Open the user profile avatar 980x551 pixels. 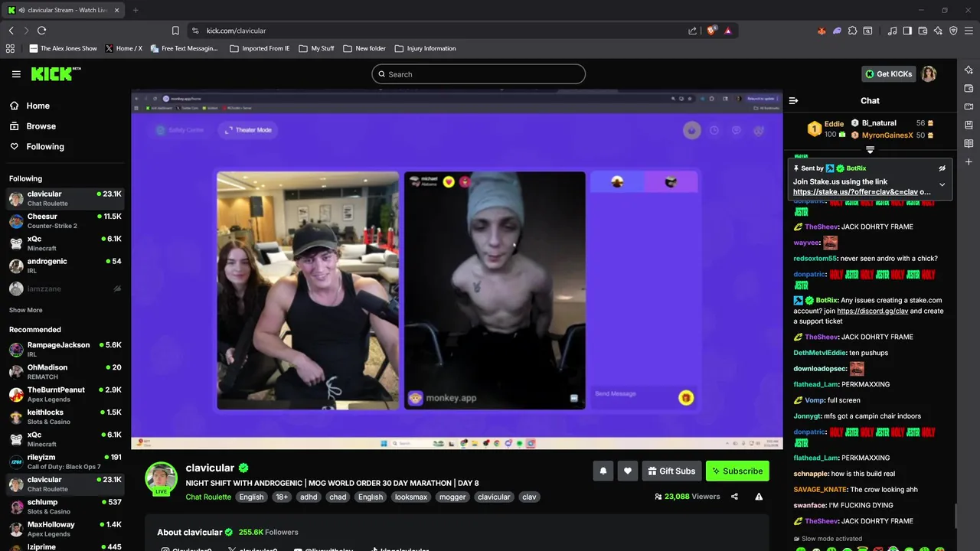coord(929,74)
